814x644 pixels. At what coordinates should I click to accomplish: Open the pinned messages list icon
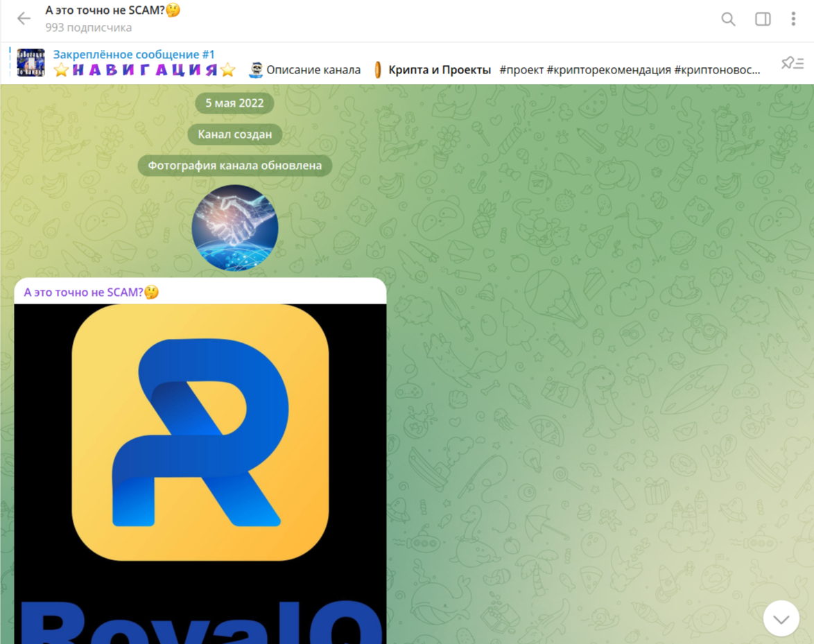pos(793,63)
